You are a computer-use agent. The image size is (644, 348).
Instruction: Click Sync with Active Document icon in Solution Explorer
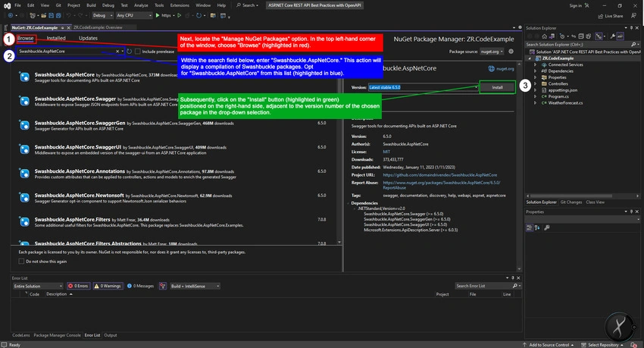574,36
